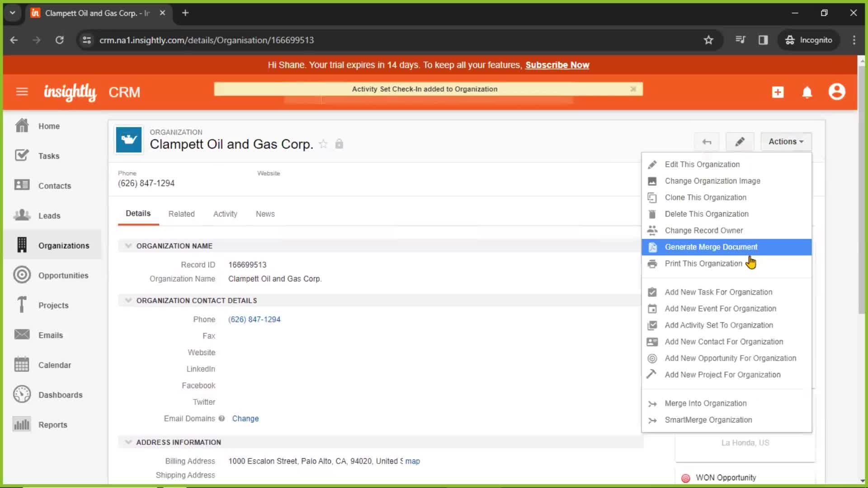Image resolution: width=868 pixels, height=488 pixels.
Task: Select Edit This Organization
Action: point(726,164)
